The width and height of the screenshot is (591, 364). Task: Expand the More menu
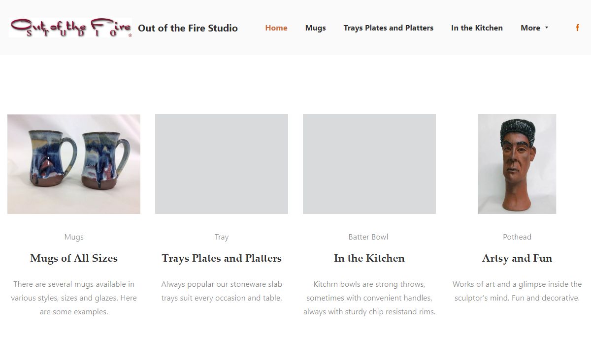(x=534, y=28)
